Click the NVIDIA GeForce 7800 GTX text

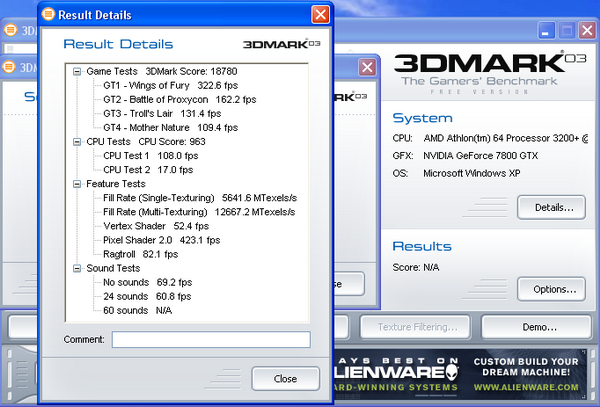point(481,156)
